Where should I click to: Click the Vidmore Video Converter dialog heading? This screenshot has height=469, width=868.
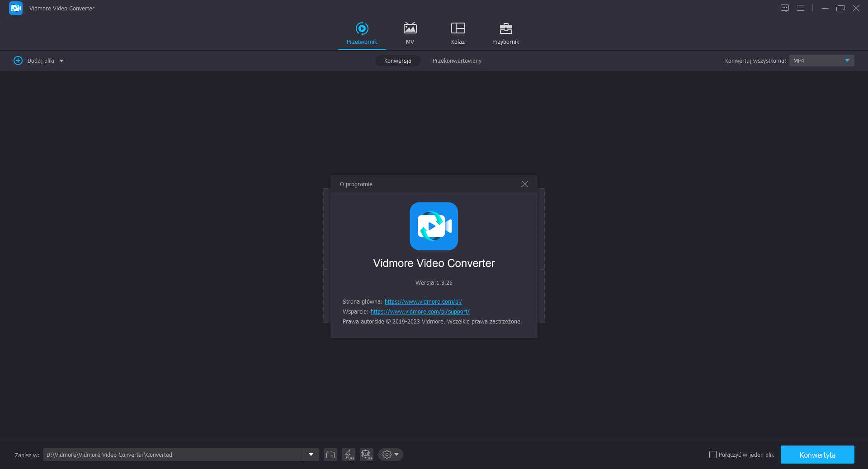tap(434, 263)
